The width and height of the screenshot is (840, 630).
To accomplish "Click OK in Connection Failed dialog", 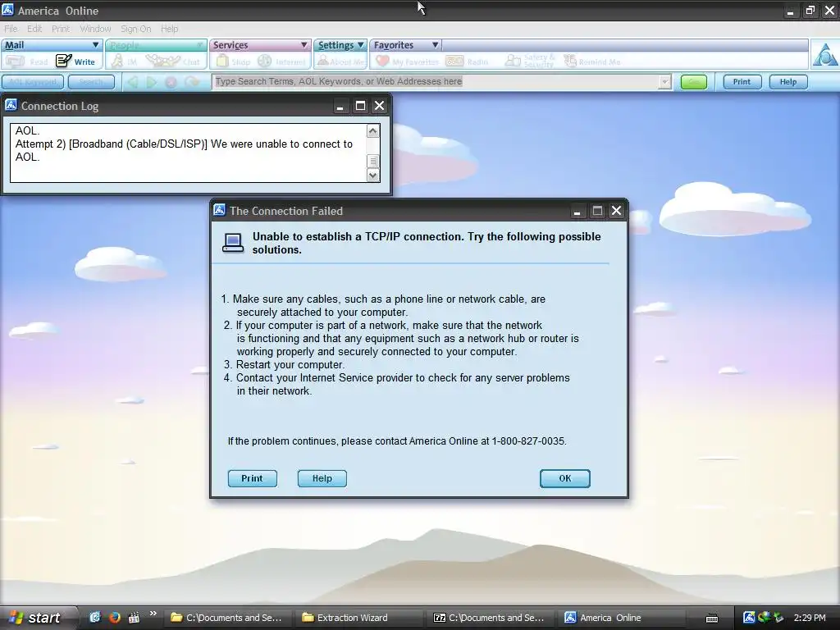I will [564, 478].
